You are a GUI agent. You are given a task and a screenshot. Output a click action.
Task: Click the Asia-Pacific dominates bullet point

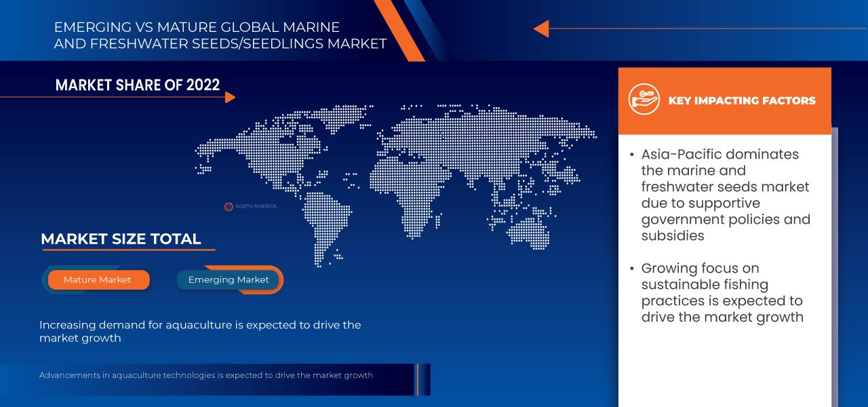click(x=725, y=195)
